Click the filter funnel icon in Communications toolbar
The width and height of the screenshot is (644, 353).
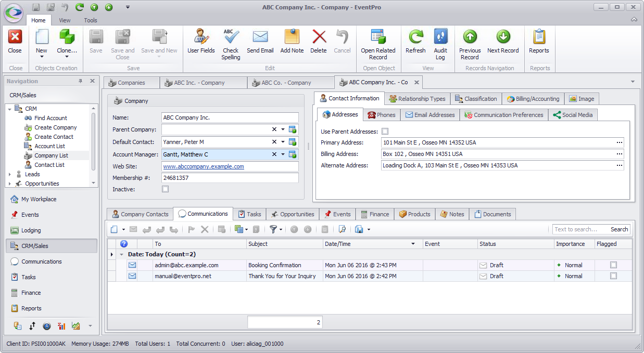point(273,229)
